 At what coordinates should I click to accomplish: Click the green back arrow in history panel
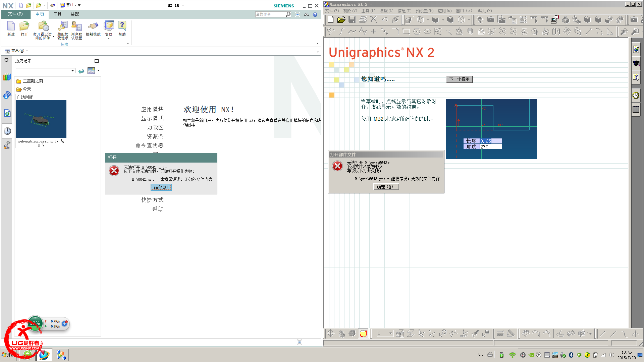(81, 71)
